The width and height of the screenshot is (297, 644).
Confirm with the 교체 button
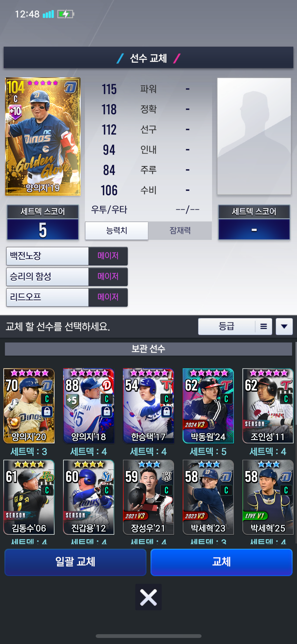pos(221,562)
